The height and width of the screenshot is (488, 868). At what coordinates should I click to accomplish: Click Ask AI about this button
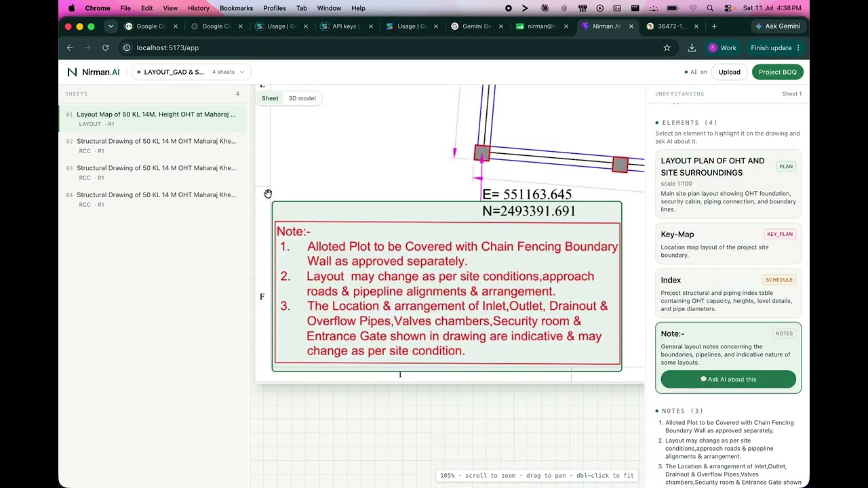point(728,380)
